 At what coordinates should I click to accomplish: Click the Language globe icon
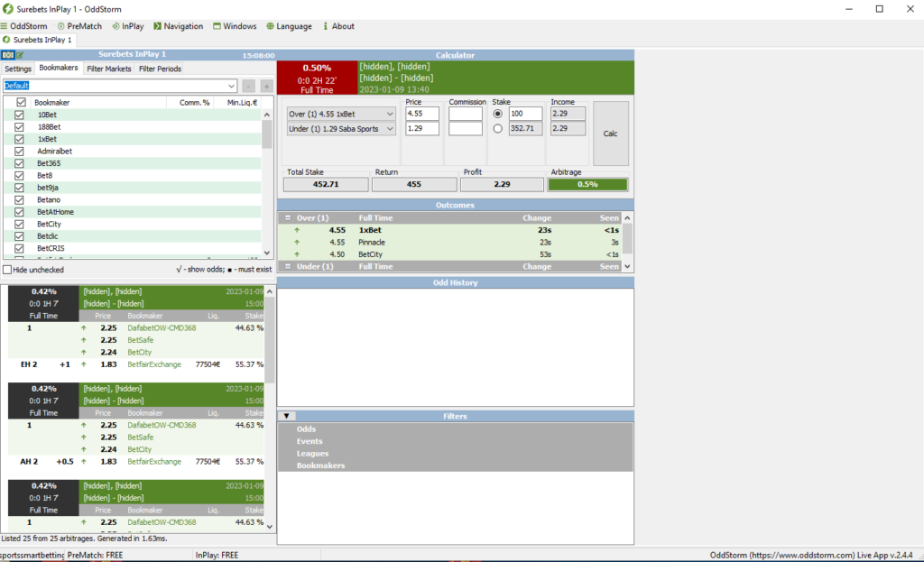pyautogui.click(x=269, y=26)
